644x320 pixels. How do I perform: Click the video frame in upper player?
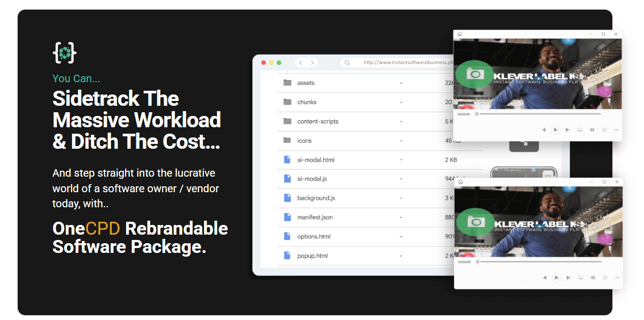pos(538,74)
